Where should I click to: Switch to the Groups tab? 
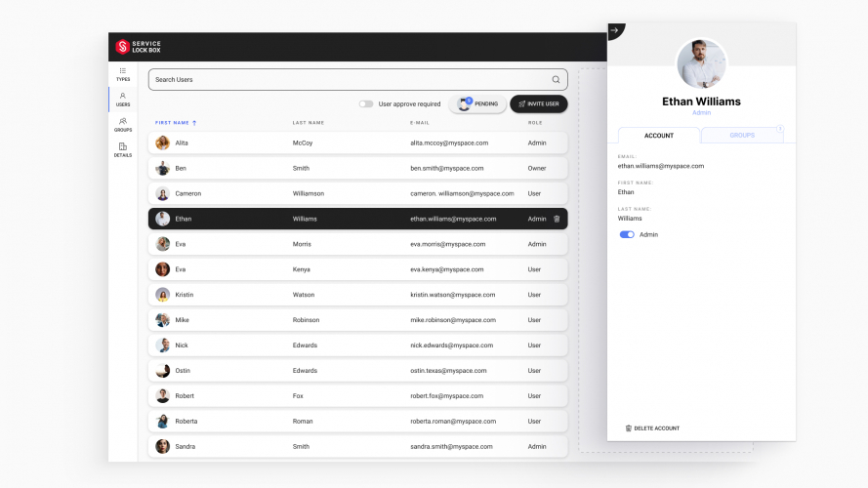tap(742, 136)
